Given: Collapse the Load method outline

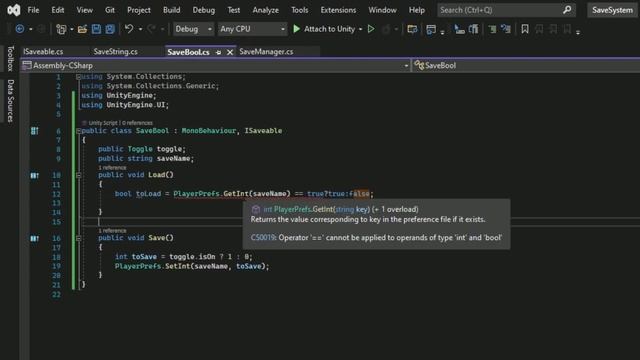Looking at the screenshot, I should tap(78, 176).
